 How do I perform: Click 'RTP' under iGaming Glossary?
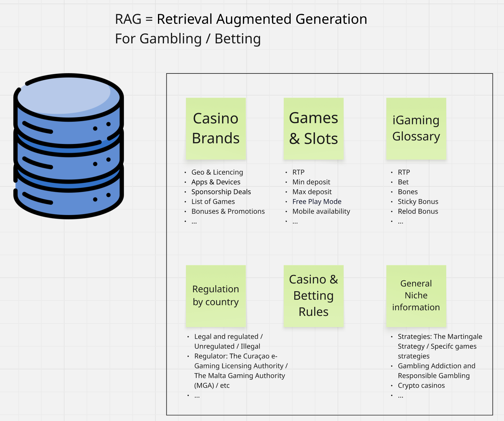[404, 172]
